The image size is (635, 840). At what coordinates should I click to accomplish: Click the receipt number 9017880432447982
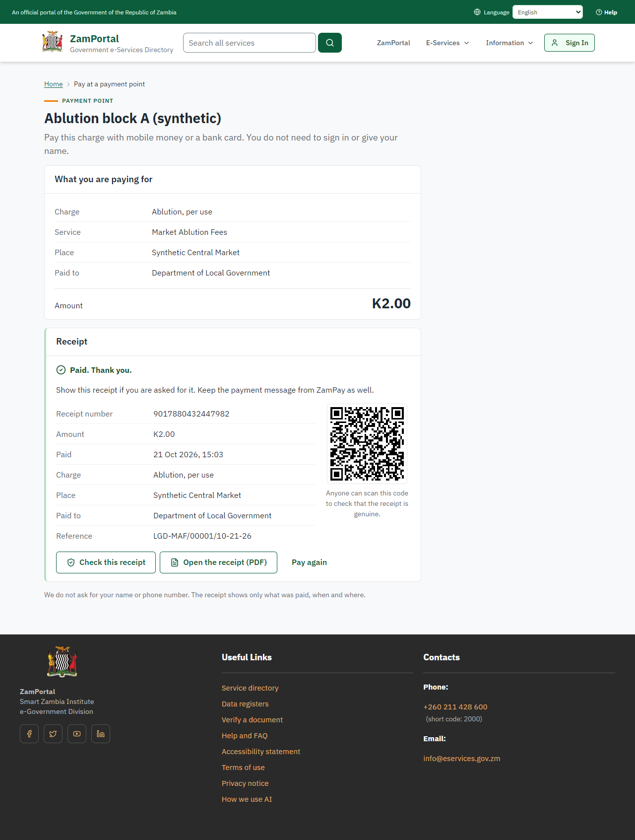coord(191,414)
